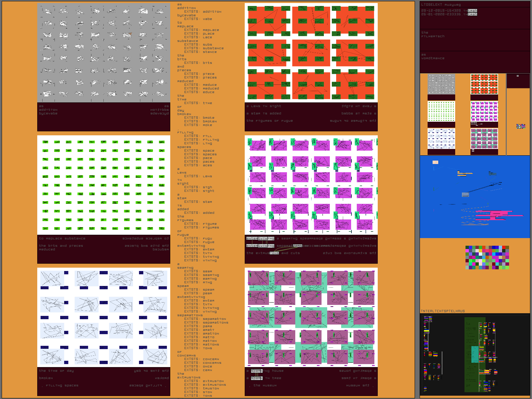
Task: Click the multicolor checker swatch grid
Action: (487, 257)
